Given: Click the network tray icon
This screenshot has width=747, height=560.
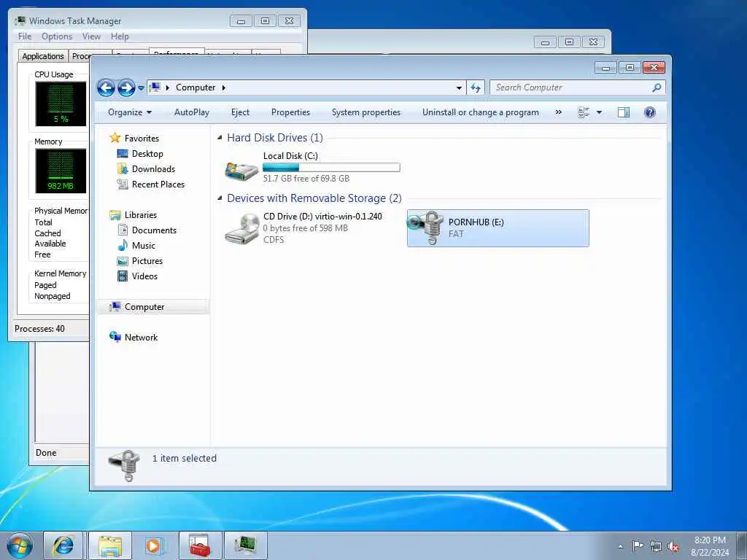Looking at the screenshot, I should (656, 546).
